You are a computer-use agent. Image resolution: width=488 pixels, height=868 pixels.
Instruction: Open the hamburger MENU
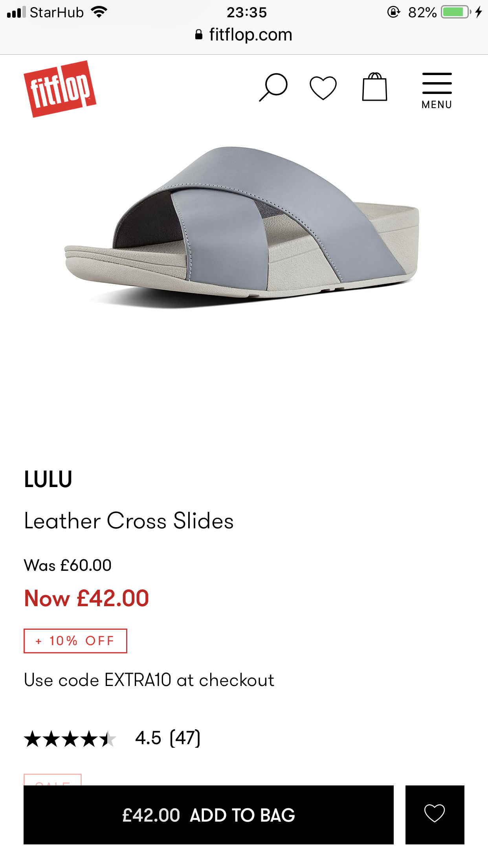tap(437, 91)
